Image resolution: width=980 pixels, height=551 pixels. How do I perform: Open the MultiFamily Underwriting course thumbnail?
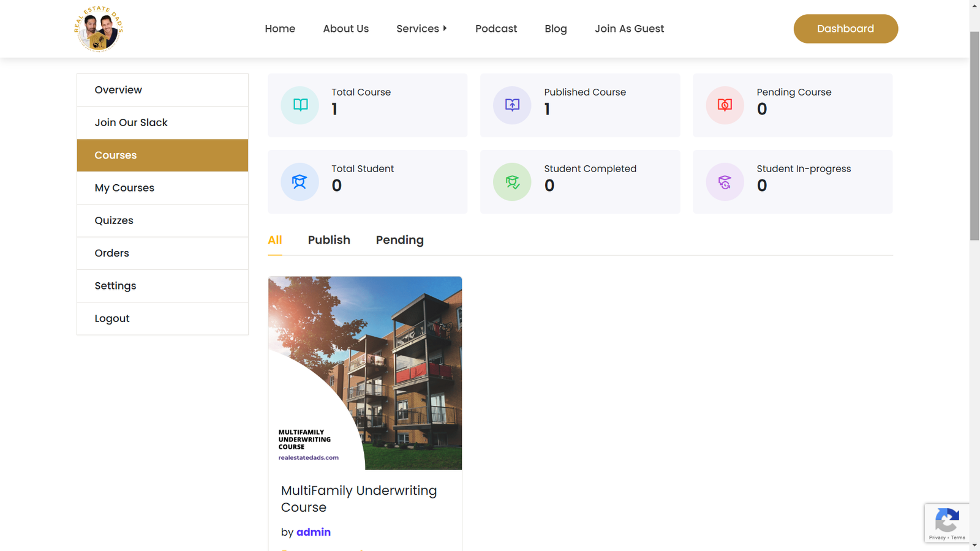point(365,373)
